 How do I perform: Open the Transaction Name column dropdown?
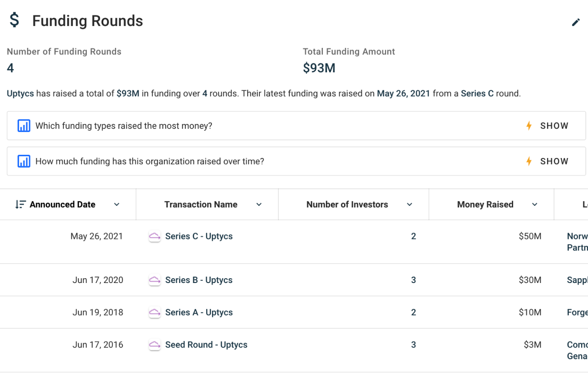coord(259,204)
